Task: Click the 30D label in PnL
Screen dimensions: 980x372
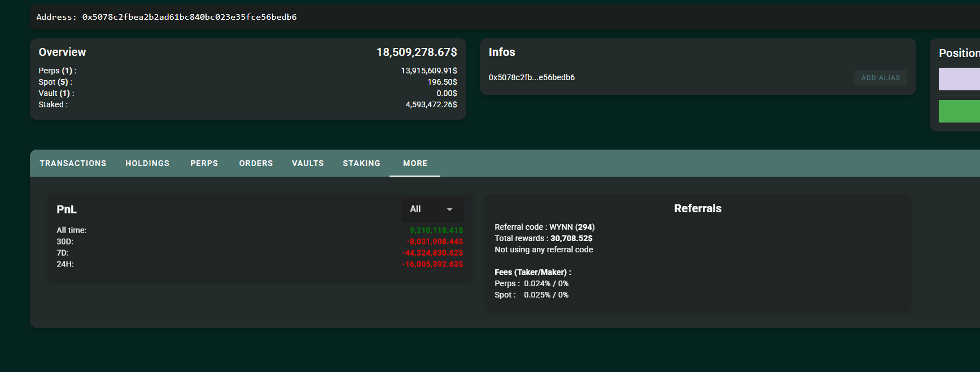Action: coord(65,242)
